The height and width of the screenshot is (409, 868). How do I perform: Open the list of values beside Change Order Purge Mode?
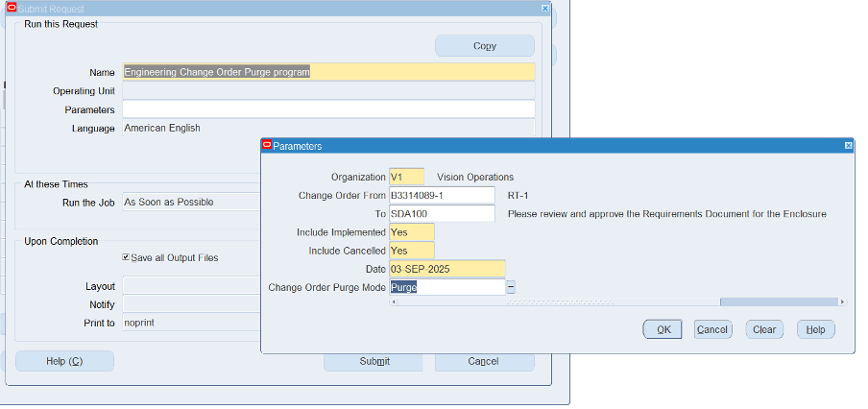point(512,287)
